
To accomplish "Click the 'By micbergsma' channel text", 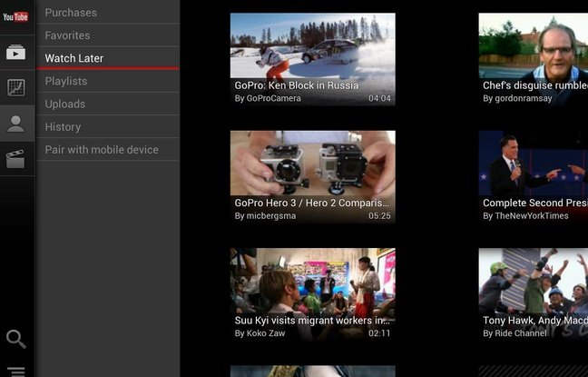I will click(x=265, y=216).
